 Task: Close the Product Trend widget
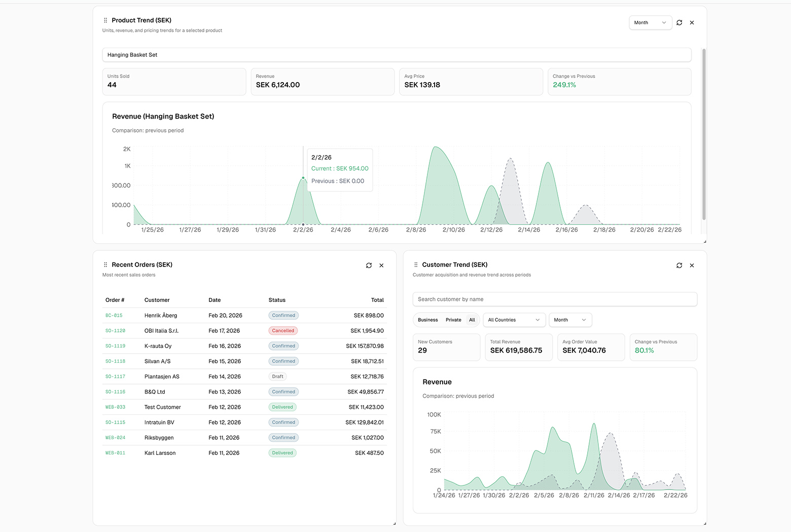point(692,22)
